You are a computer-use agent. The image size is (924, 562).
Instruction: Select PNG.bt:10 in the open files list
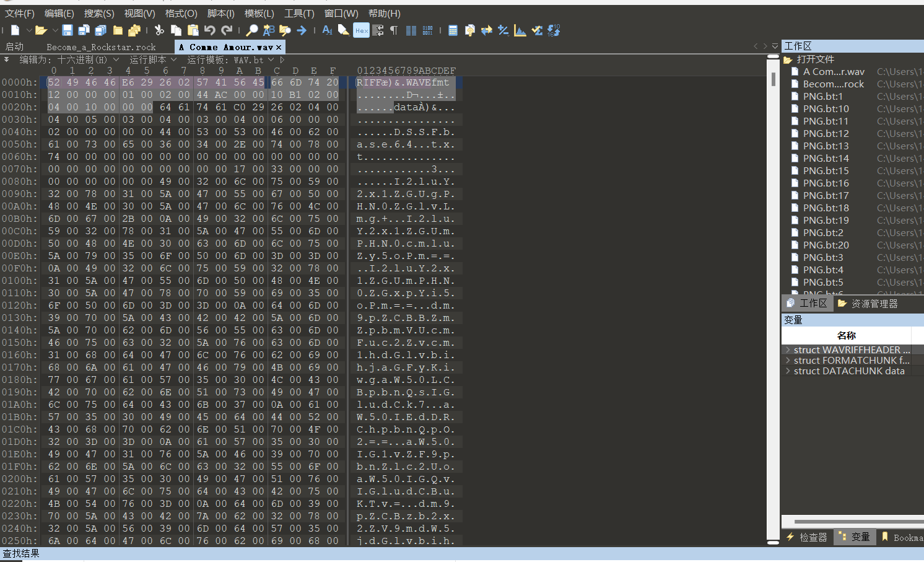point(827,108)
